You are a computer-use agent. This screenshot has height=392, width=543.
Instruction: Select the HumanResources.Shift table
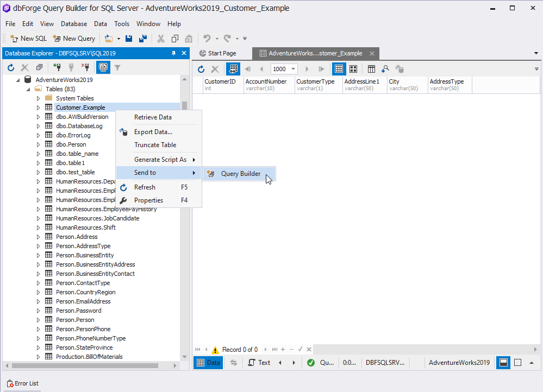coord(86,227)
